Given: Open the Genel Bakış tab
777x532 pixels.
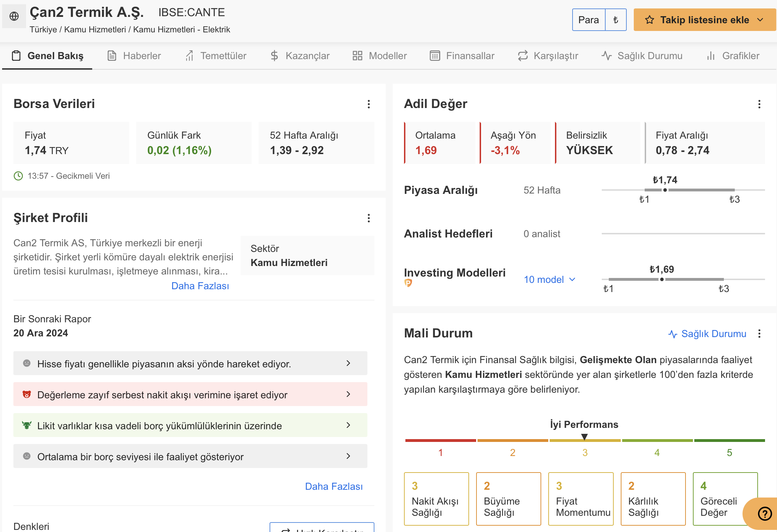Looking at the screenshot, I should [x=47, y=56].
